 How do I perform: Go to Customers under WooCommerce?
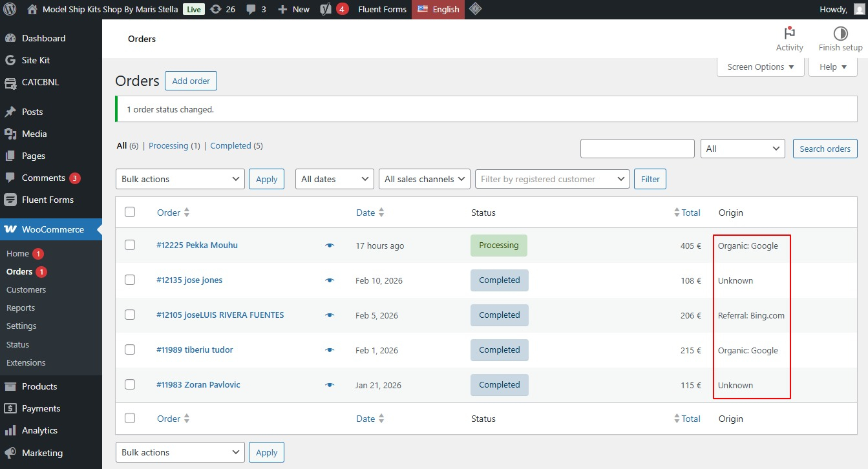[26, 289]
